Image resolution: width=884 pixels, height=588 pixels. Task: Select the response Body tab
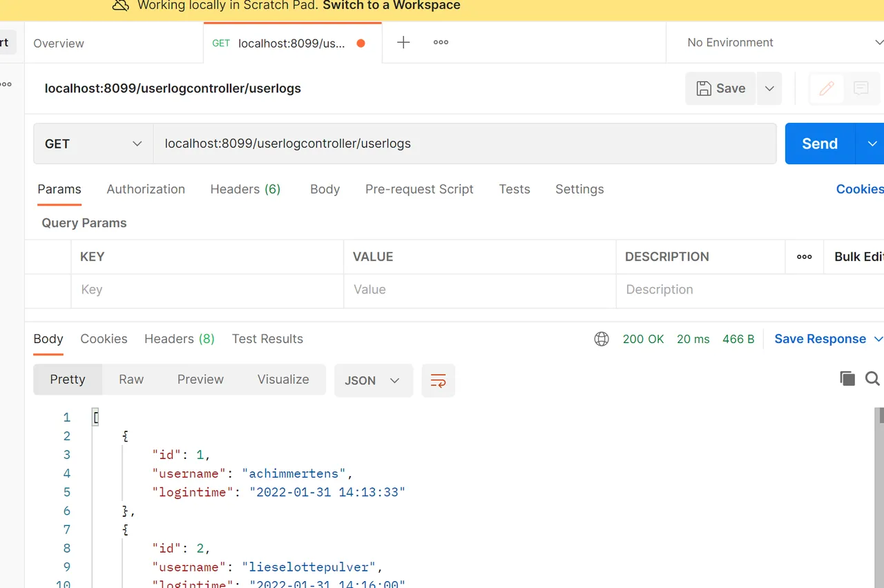(48, 339)
